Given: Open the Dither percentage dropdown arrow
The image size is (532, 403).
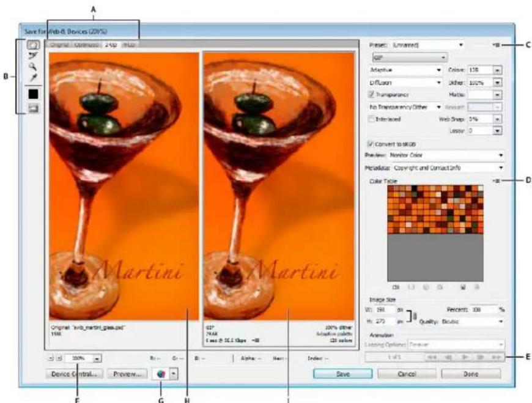Looking at the screenshot, I should [497, 83].
